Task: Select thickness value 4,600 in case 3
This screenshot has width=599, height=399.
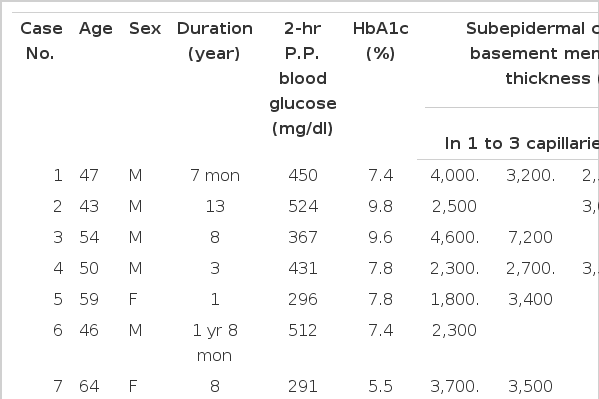Action: click(454, 237)
